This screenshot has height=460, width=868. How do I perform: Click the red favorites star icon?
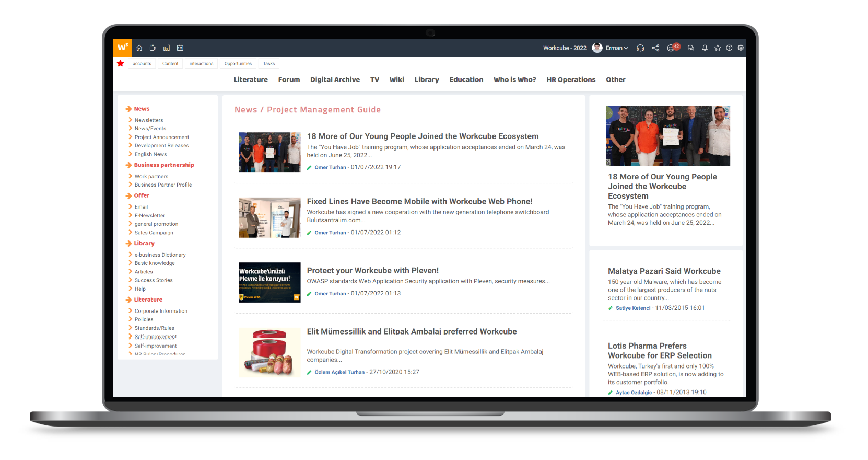coord(121,63)
